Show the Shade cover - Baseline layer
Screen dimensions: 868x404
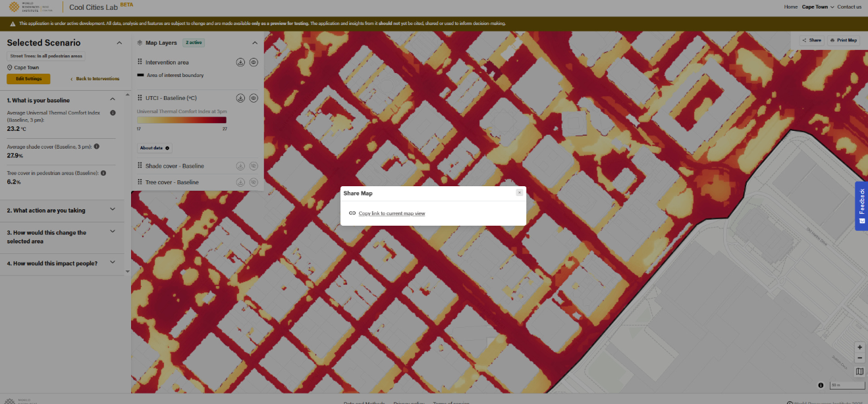pyautogui.click(x=254, y=166)
